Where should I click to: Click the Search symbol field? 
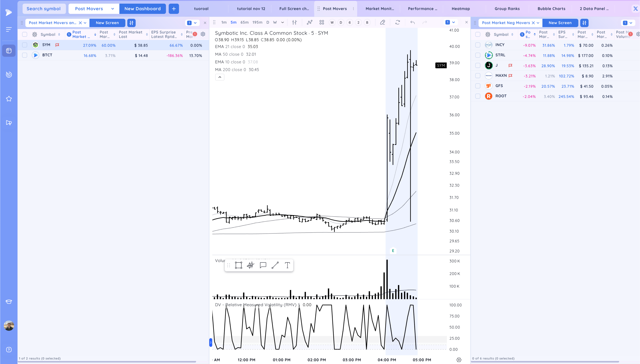click(x=44, y=9)
